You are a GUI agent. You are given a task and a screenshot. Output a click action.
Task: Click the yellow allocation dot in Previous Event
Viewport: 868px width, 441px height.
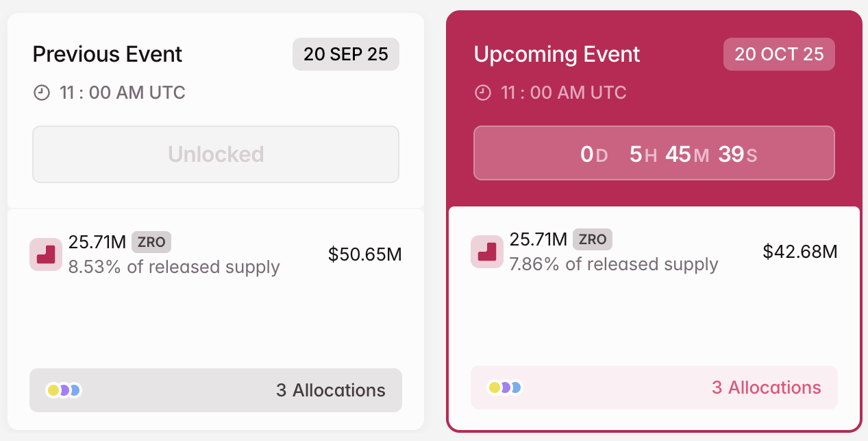[x=53, y=390]
